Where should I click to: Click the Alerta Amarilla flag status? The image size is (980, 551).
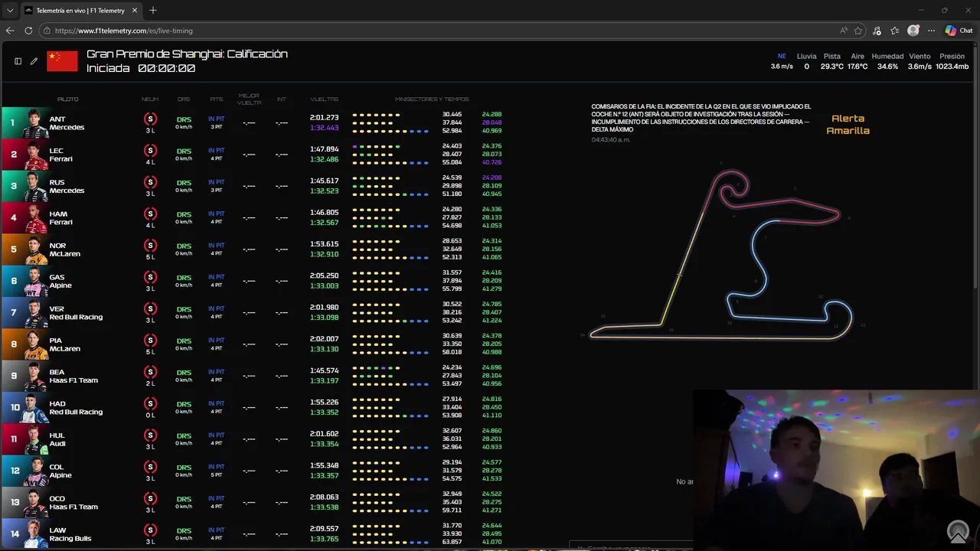(x=848, y=125)
